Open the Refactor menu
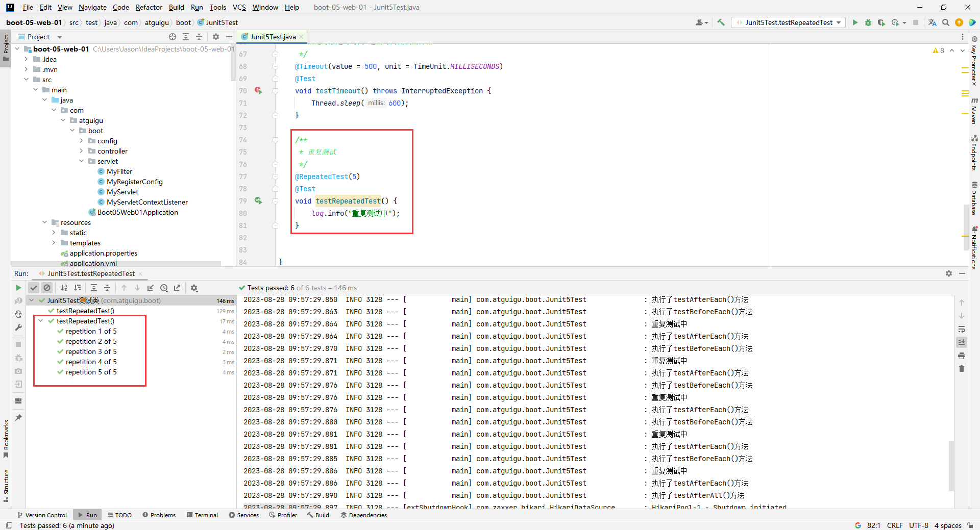Viewport: 980px width, 530px height. [149, 7]
